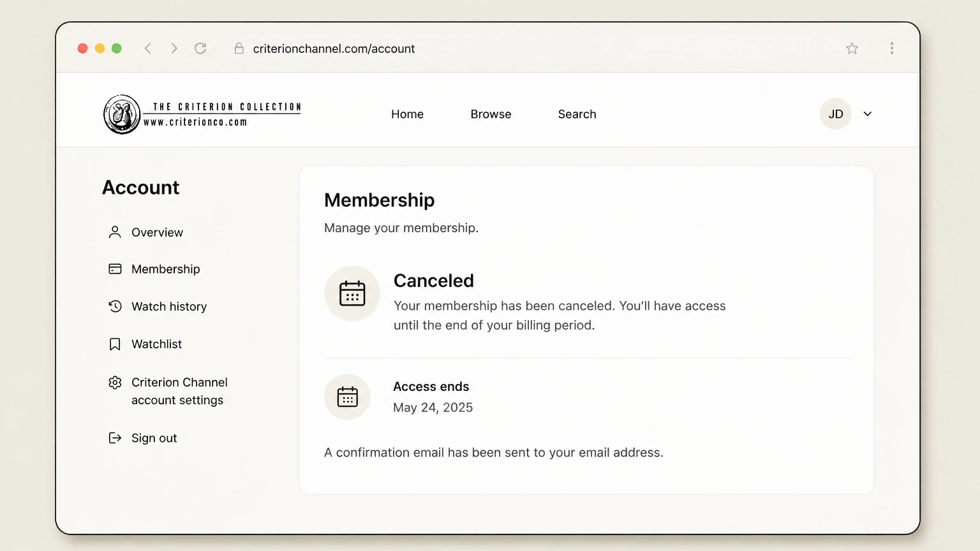Select Overview in the account sidebar
Screen dimensions: 980x551
(157, 232)
